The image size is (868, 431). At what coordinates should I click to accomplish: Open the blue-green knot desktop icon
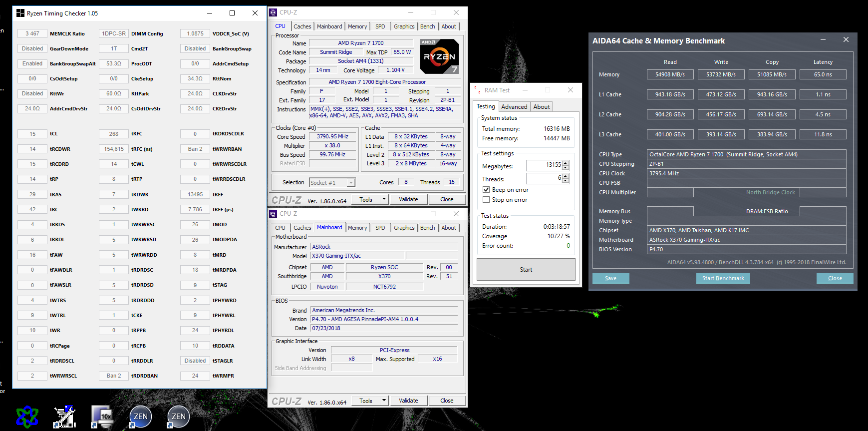pos(27,416)
